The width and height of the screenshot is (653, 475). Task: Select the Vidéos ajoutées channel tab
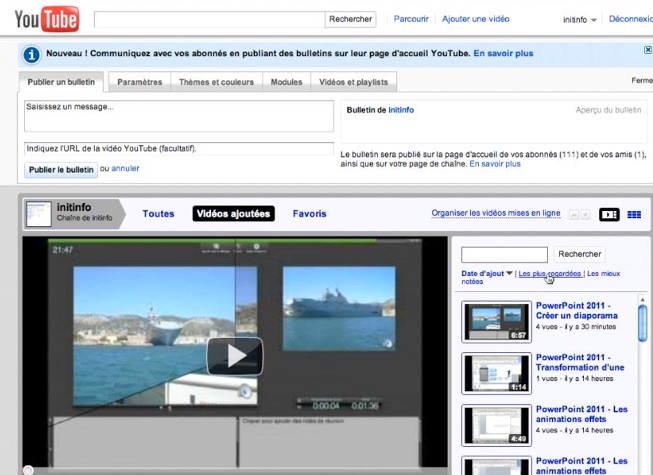233,214
